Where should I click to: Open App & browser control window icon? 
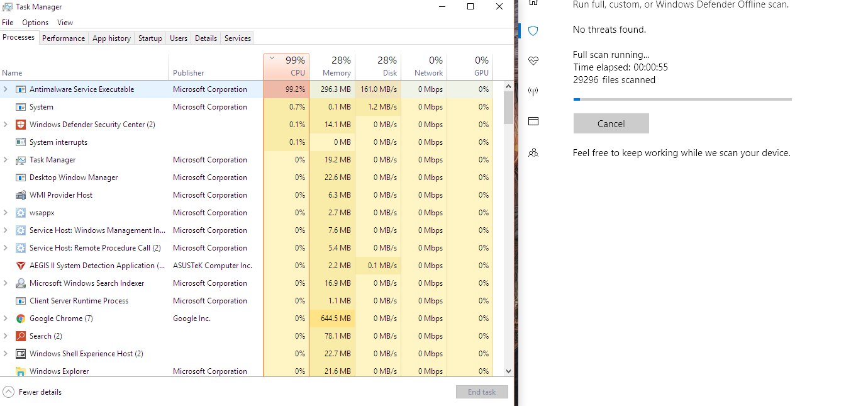(533, 121)
